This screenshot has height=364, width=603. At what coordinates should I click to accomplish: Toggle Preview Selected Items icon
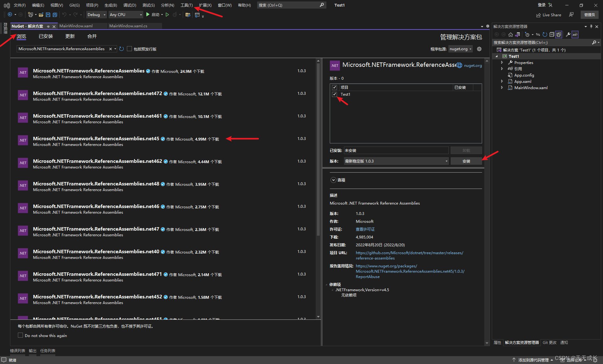coord(575,35)
